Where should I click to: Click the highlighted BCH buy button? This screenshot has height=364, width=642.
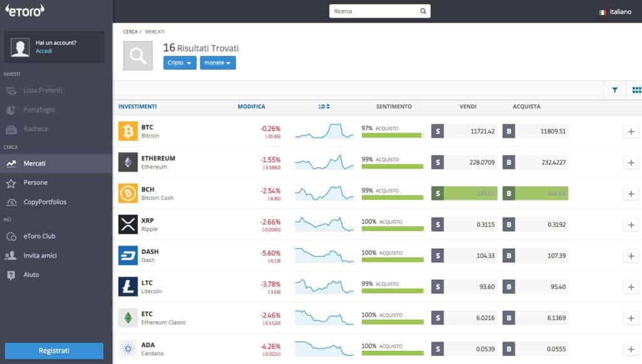(x=535, y=194)
